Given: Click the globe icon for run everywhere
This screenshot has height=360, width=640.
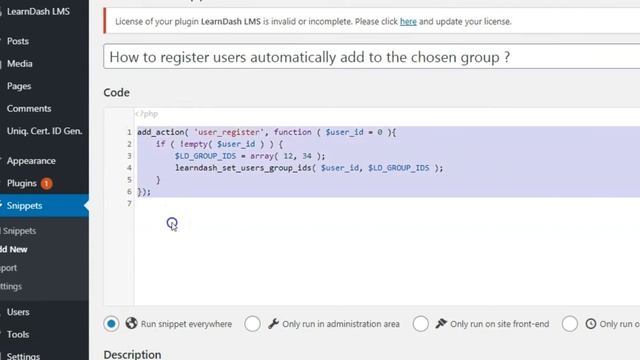Looking at the screenshot, I should (131, 323).
